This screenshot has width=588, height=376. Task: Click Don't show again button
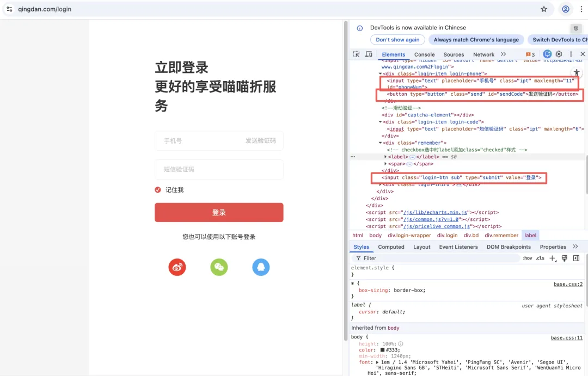[x=397, y=40]
